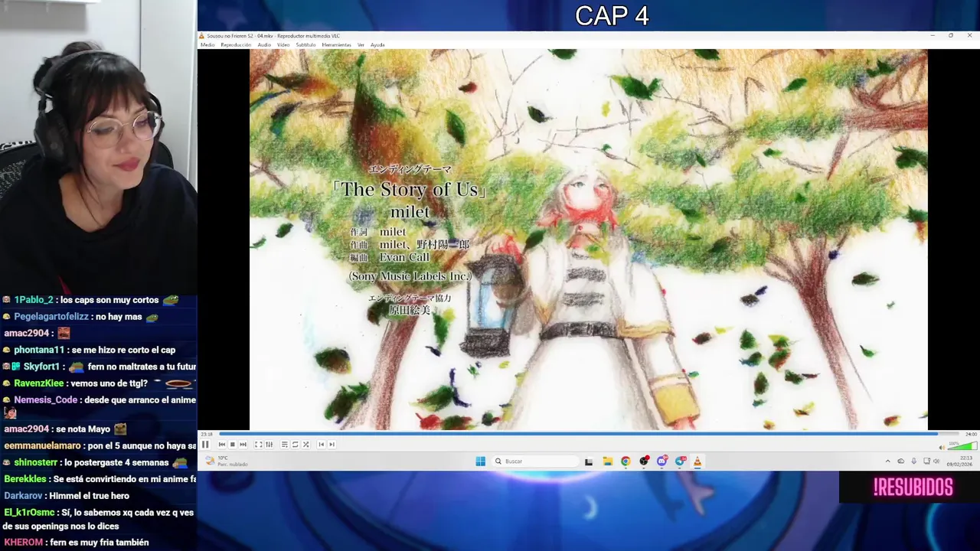Screen dimensions: 980x551
Task: Click the taskbar Buscar search box
Action: point(534,461)
